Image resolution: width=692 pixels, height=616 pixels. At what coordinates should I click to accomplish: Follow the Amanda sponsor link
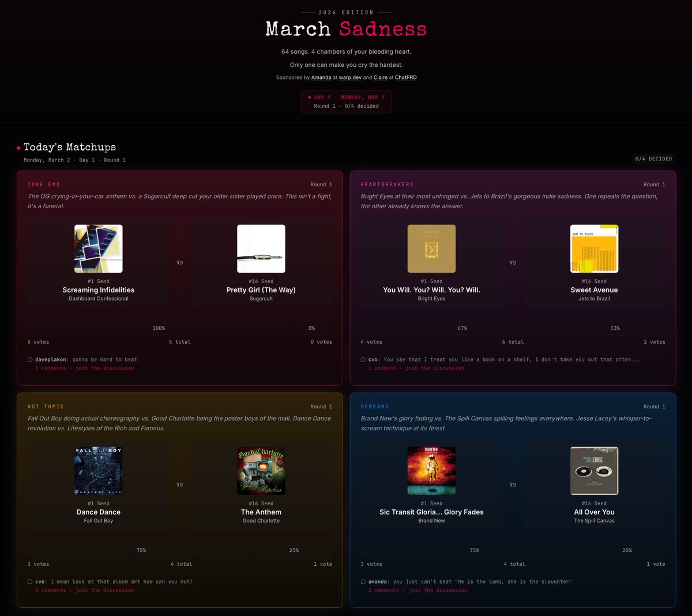click(321, 77)
